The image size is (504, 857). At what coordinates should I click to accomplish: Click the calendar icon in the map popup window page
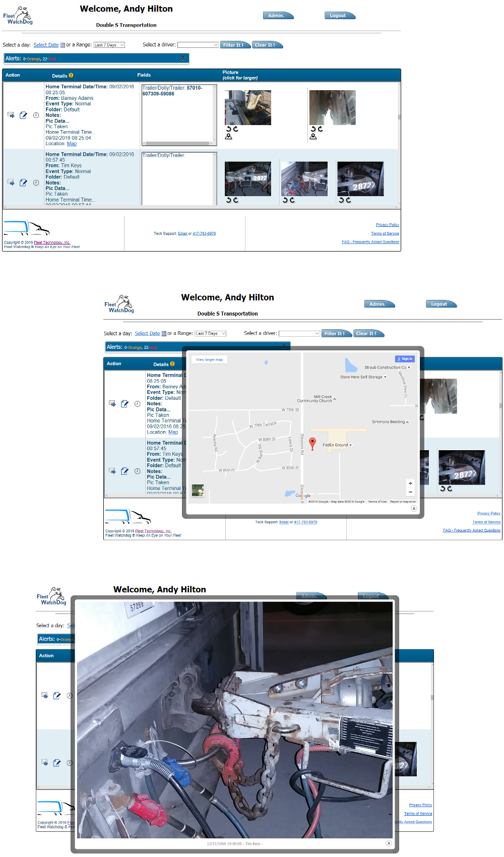pos(164,334)
